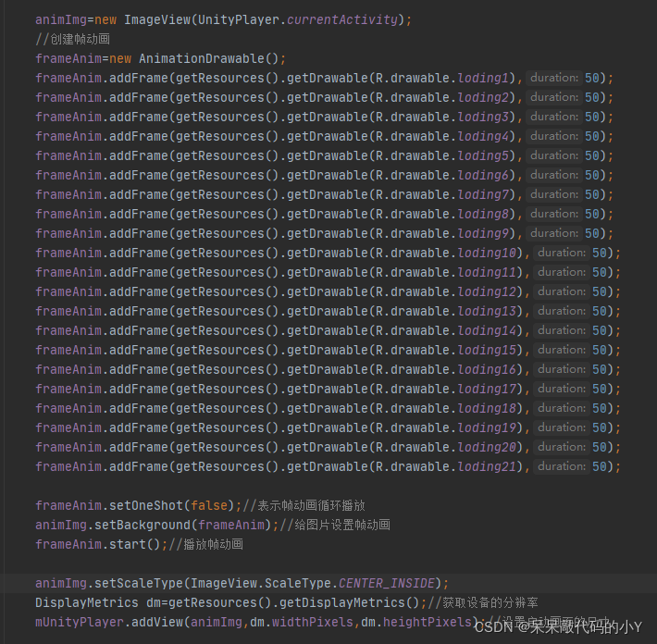
Task: Place cursor on loding17 resource name
Action: point(487,390)
